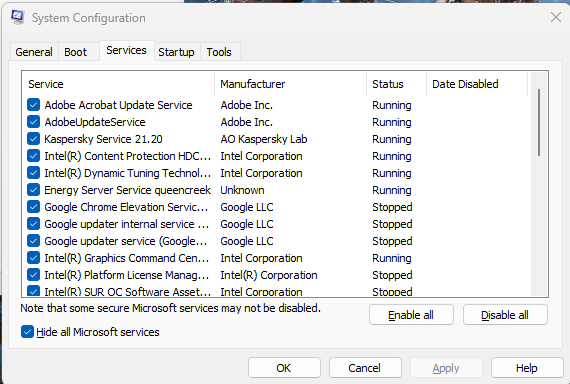The width and height of the screenshot is (570, 384).
Task: Select Intel(R) Content Protection HDCP row name
Action: pos(128,156)
